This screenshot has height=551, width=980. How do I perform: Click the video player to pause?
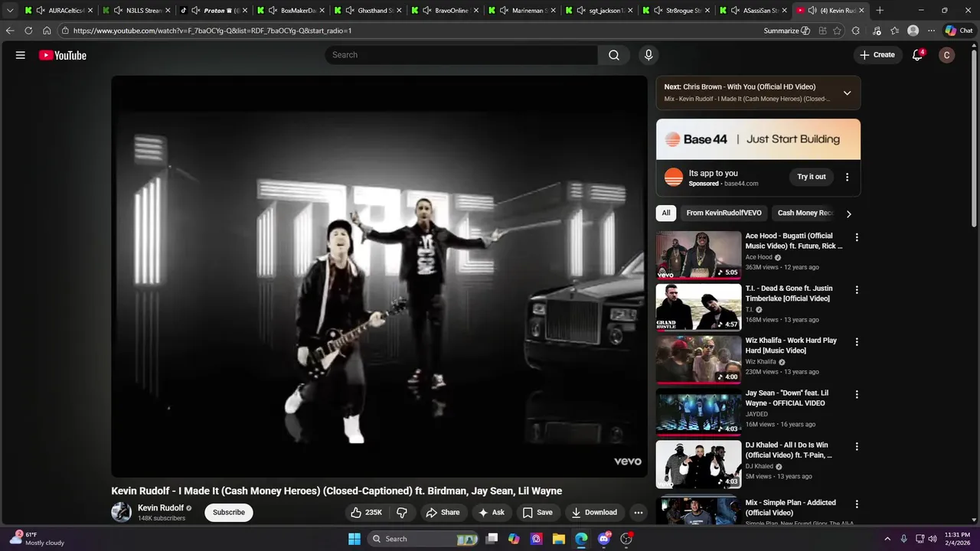379,276
